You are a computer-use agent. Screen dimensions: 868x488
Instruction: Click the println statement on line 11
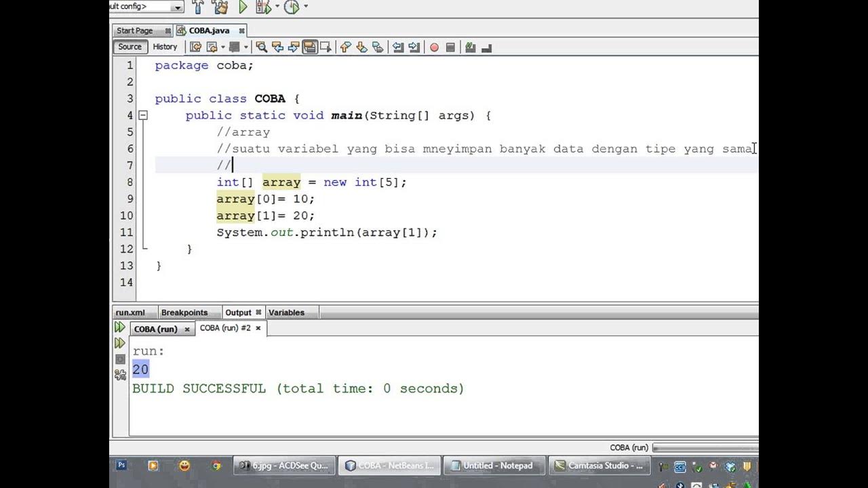[x=327, y=232]
